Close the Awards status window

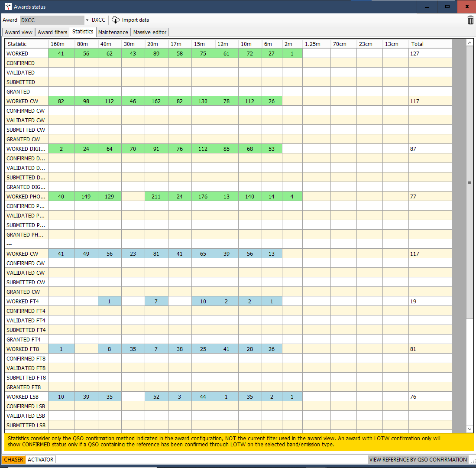[467, 6]
